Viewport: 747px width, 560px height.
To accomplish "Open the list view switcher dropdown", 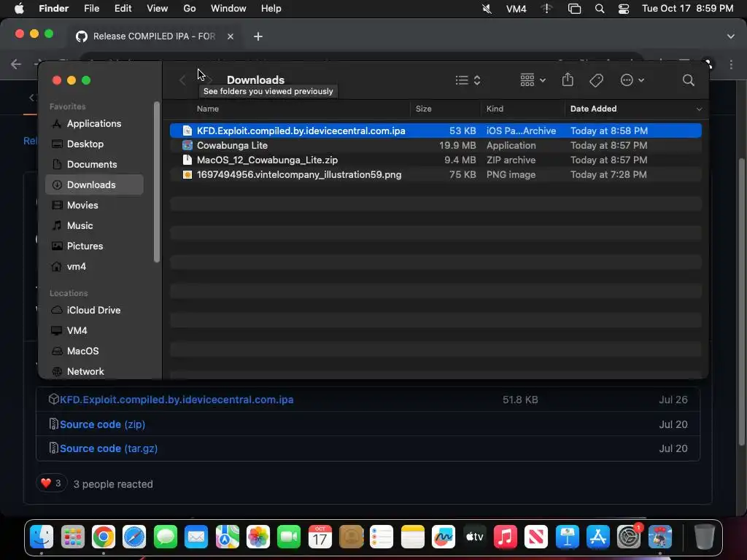I will pyautogui.click(x=468, y=80).
